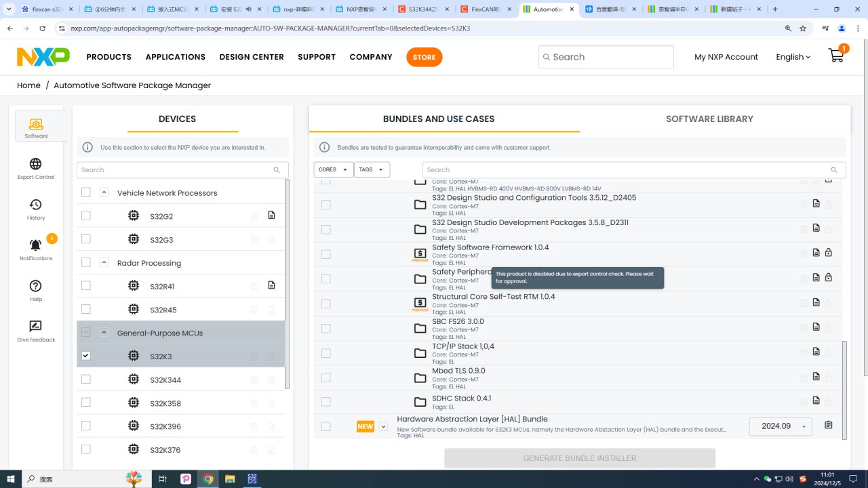This screenshot has width=868, height=488.
Task: Open the CORES filter dropdown
Action: [x=333, y=169]
